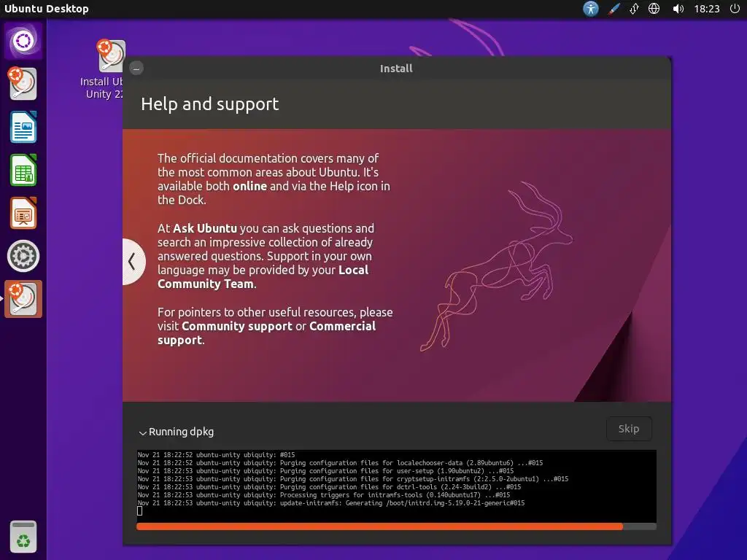Select log line purging cryptsetup-initramfs
The height and width of the screenshot is (560, 747).
tap(353, 479)
